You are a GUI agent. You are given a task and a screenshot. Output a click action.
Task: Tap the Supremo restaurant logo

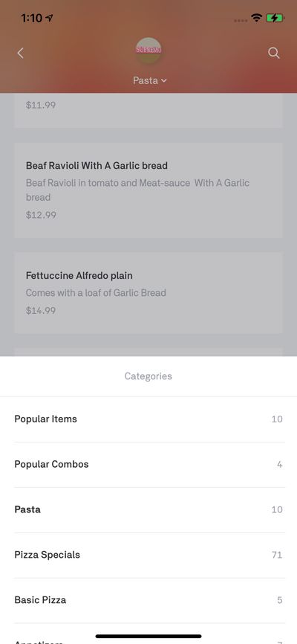[148, 50]
